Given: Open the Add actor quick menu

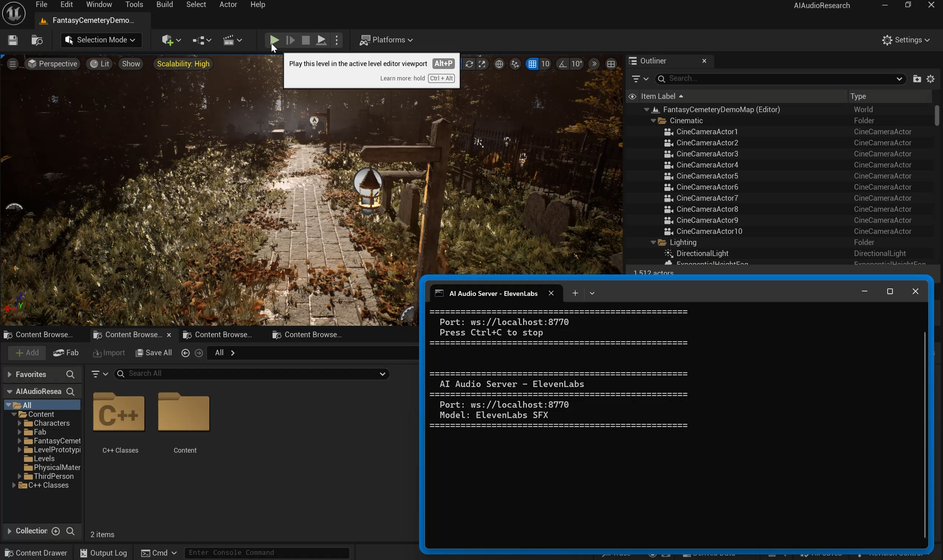Looking at the screenshot, I should click(171, 40).
